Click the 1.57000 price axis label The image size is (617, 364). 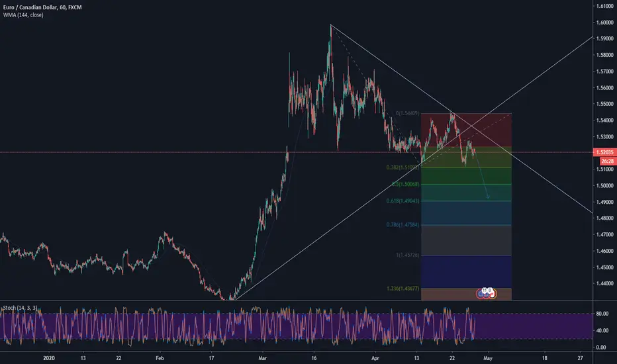coord(605,71)
